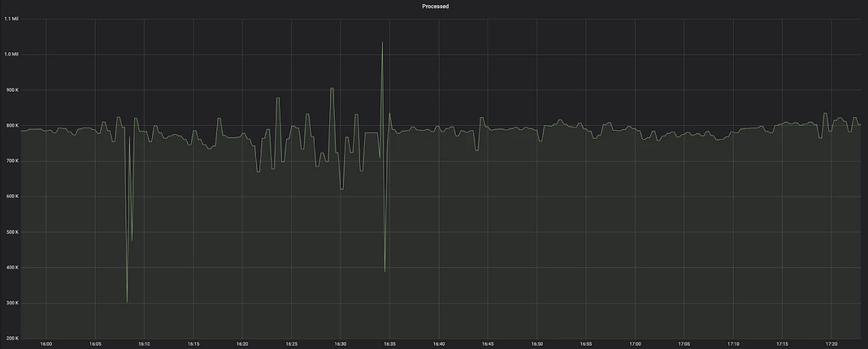Select the 16:30 time axis label
The width and height of the screenshot is (868, 349).
(x=340, y=343)
